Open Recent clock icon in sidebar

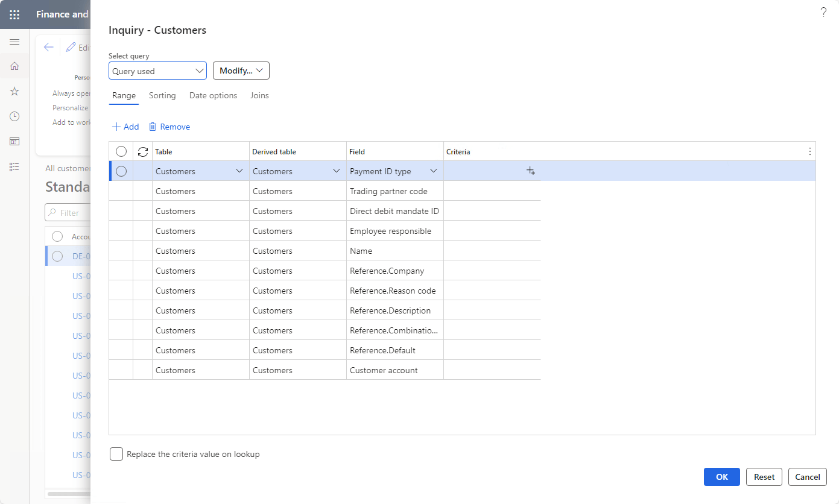(14, 116)
